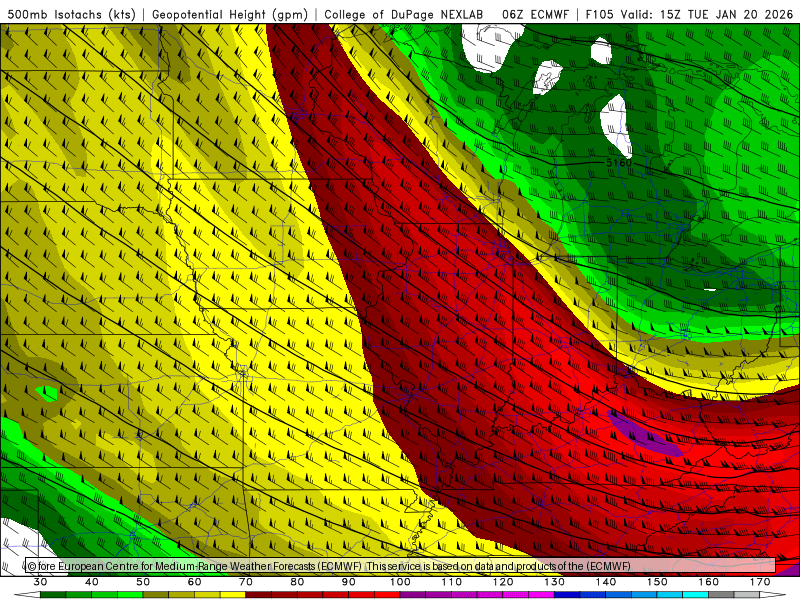Click the 5160 height contour label
The height and width of the screenshot is (600, 800).
click(618, 163)
